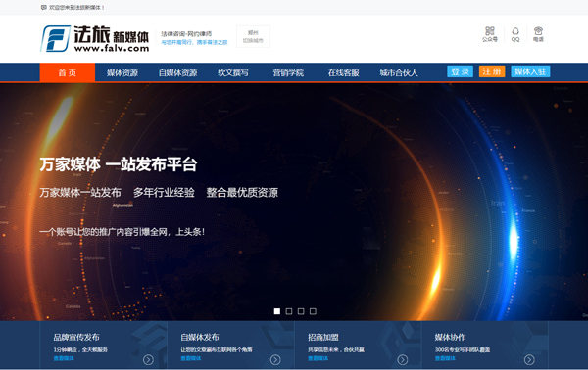Open 查看媒体 link under 自媒体发布
Viewport: 588px width, 370px height.
(x=191, y=358)
